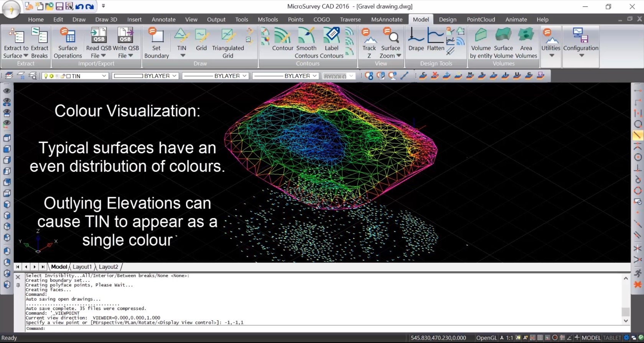Image resolution: width=644 pixels, height=343 pixels.
Task: Click the Grid draw tool
Action: tap(201, 40)
